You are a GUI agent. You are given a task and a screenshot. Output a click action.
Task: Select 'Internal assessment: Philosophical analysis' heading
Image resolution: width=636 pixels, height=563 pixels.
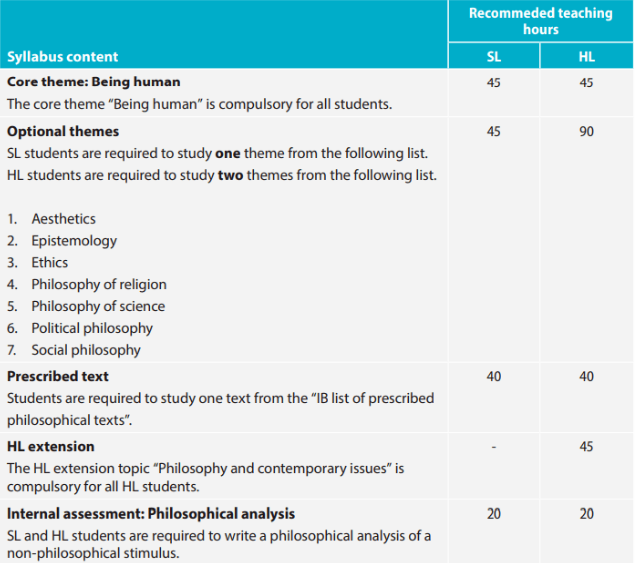click(x=151, y=514)
